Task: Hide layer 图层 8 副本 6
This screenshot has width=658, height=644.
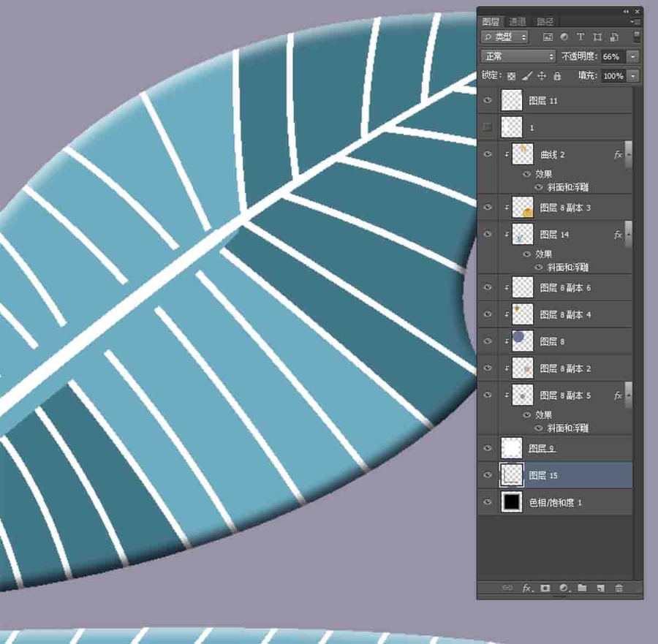Action: [x=488, y=287]
